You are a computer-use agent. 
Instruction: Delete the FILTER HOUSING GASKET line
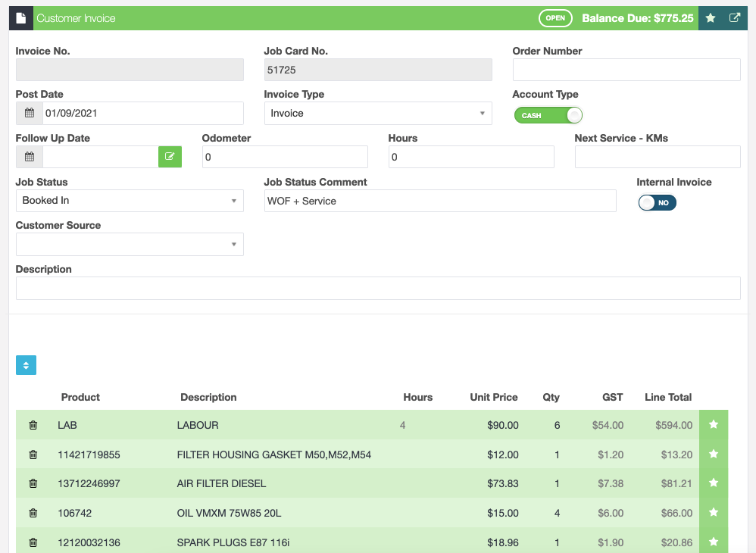pos(33,455)
